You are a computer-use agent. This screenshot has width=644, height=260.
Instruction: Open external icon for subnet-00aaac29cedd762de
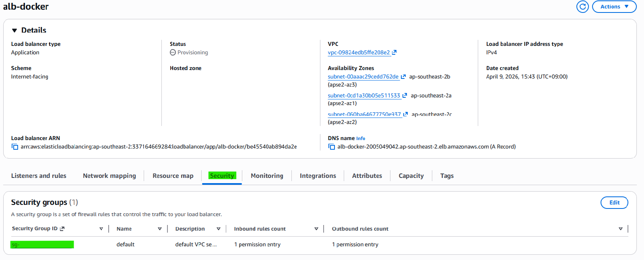tap(403, 76)
